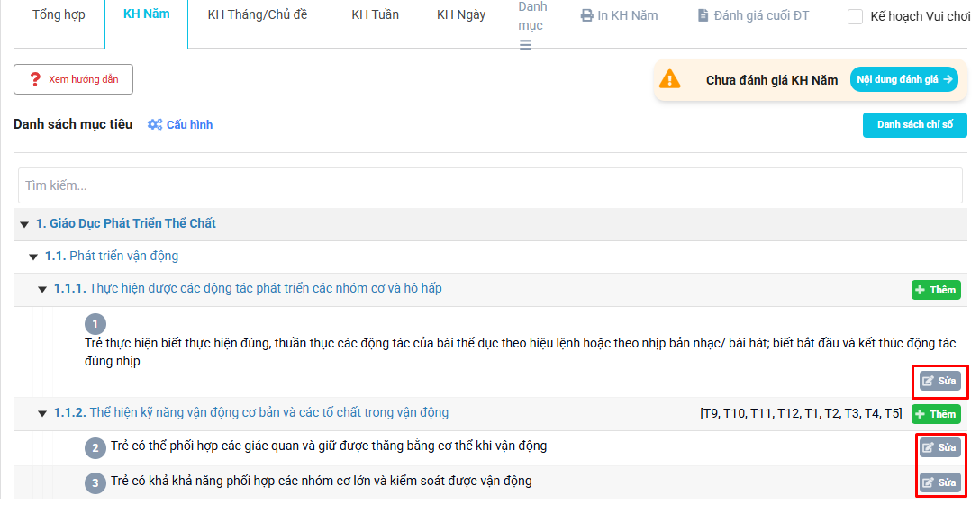Collapse the 1.1. Phát triển vận động node

33,257
